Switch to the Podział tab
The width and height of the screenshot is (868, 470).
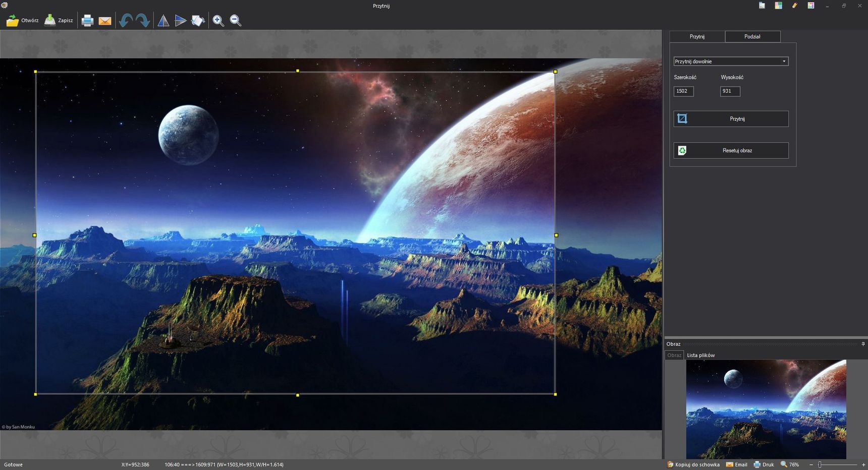pos(752,36)
